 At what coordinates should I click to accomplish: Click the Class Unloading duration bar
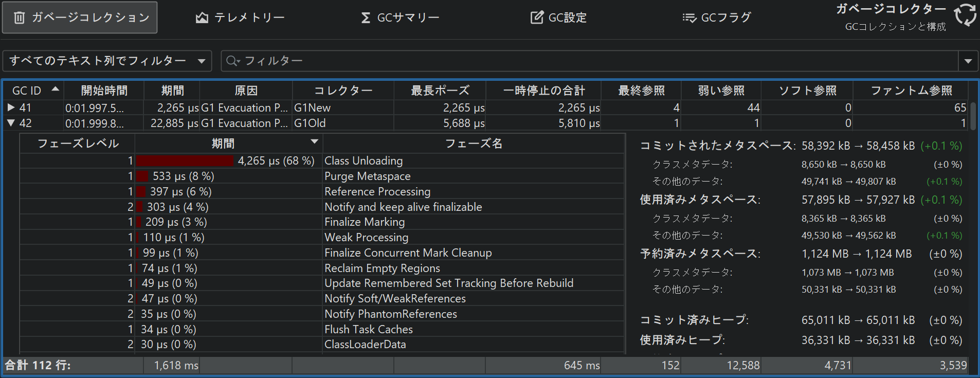185,161
